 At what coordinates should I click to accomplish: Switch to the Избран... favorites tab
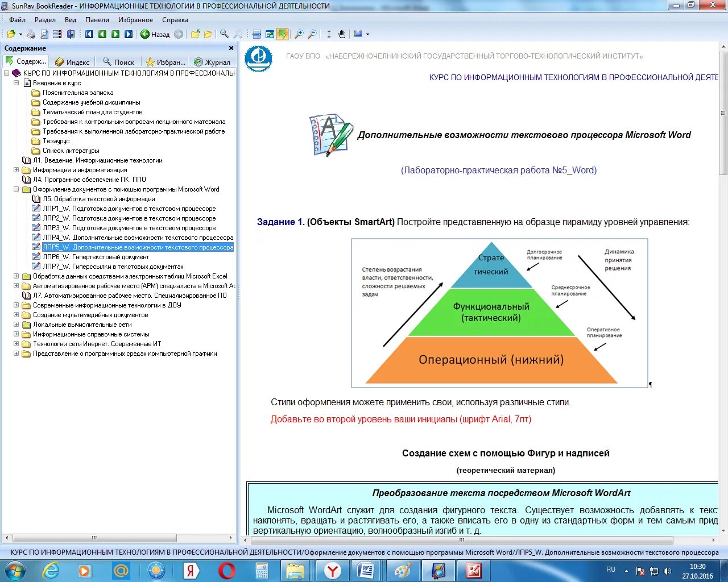coord(166,62)
